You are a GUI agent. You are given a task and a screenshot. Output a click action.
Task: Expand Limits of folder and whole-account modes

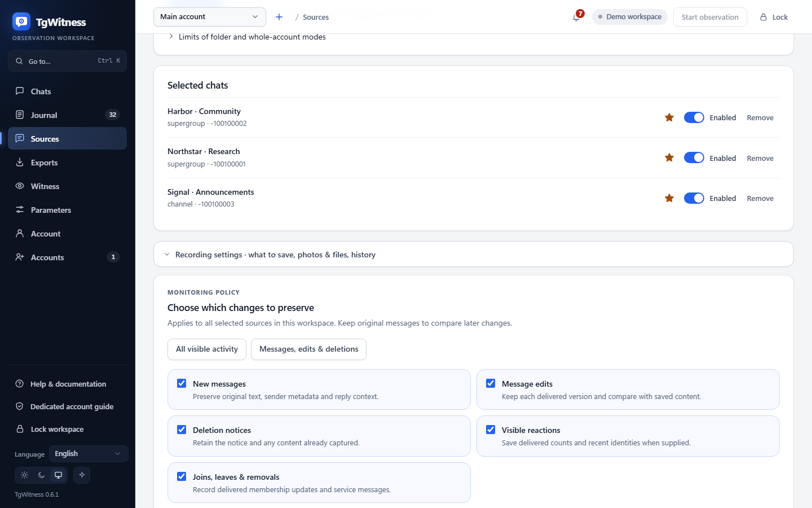pyautogui.click(x=247, y=37)
